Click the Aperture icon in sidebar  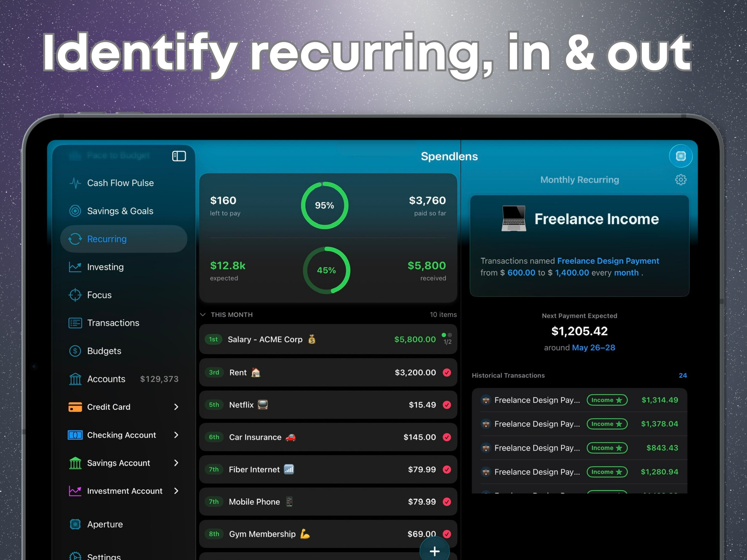click(75, 524)
